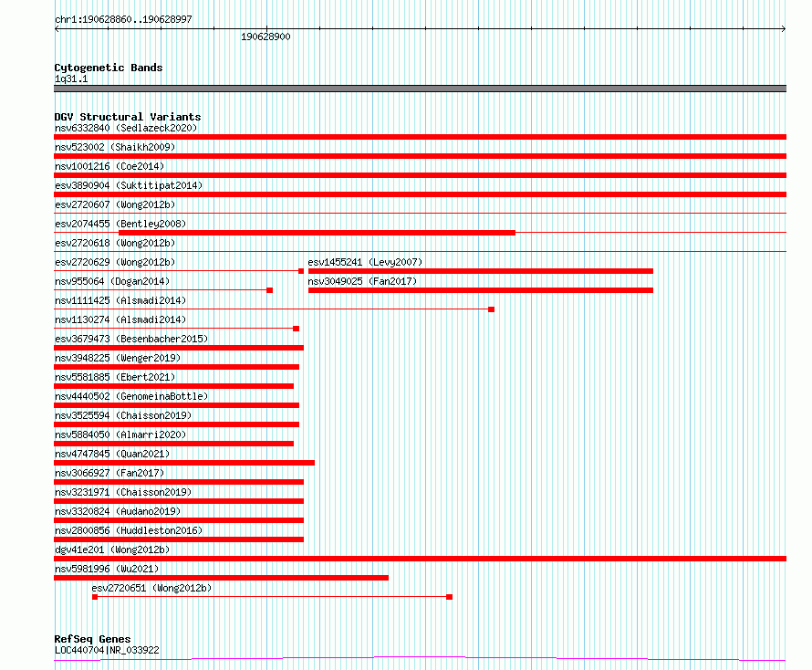This screenshot has height=670, width=812.
Task: Click the red bar for esv2074455 (Bentley2008)
Action: 317,233
